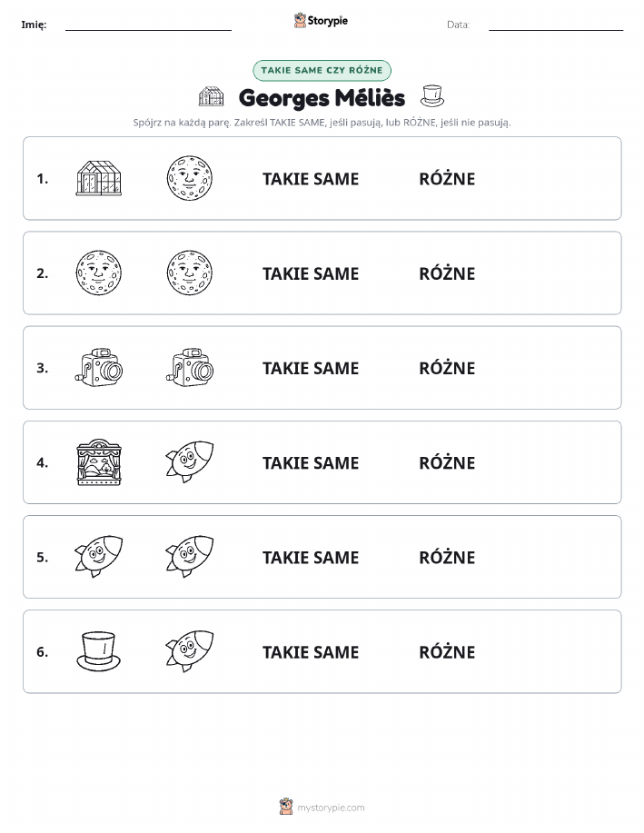Click the Data date line field
This screenshot has height=833, width=644.
(556, 25)
